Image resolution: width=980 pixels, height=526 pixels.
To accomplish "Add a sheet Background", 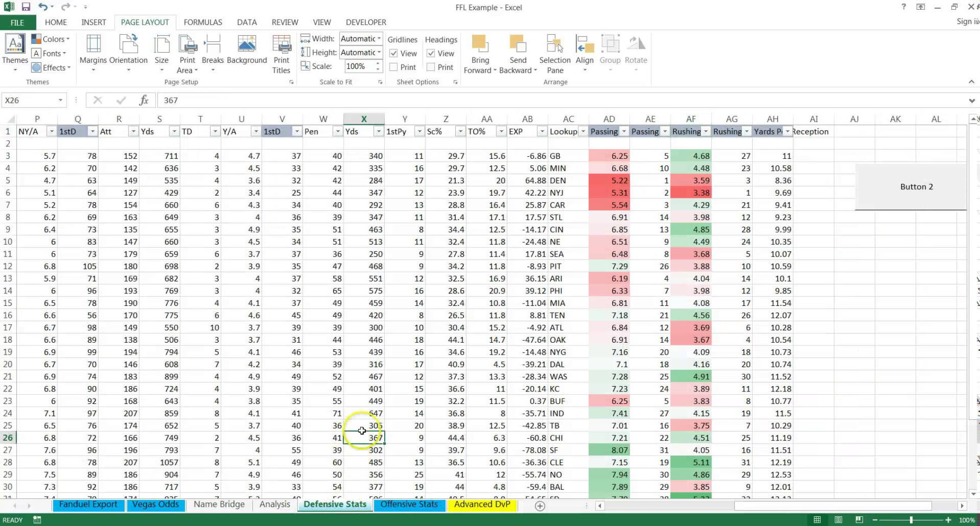I will tap(247, 52).
